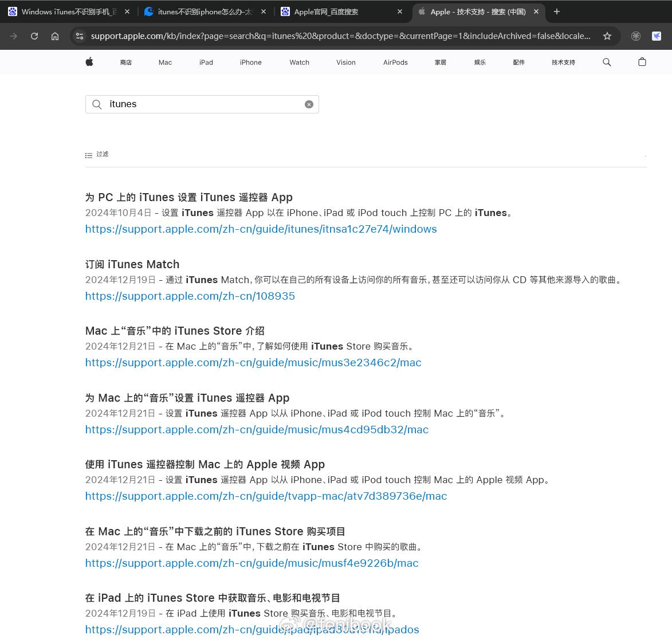The height and width of the screenshot is (639, 672).
Task: Close the itunes不识别iphone怎么办 tab
Action: click(x=264, y=11)
